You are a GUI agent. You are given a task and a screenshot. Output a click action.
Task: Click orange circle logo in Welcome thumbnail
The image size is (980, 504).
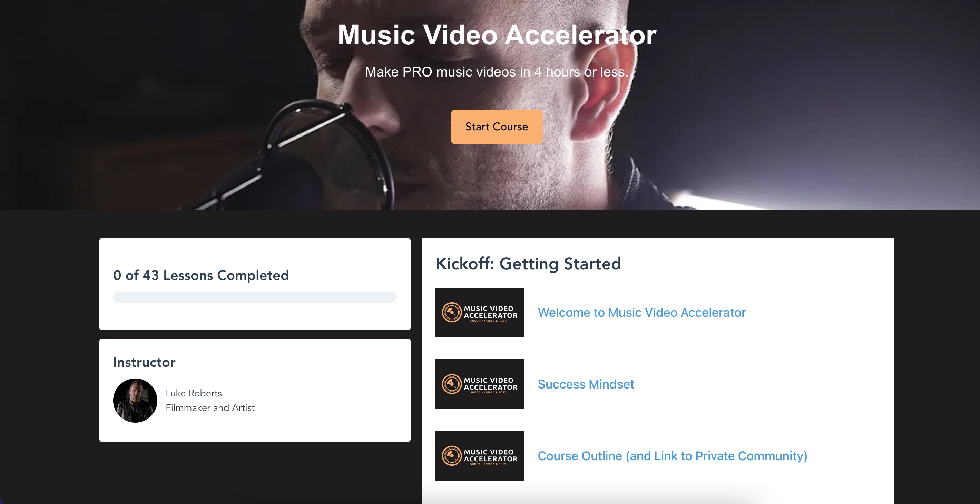pyautogui.click(x=452, y=312)
